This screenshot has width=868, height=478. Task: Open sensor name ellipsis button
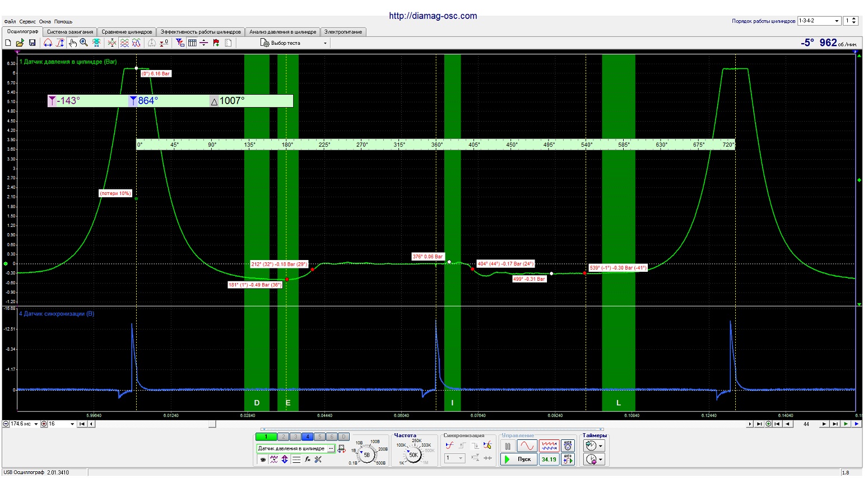(331, 448)
